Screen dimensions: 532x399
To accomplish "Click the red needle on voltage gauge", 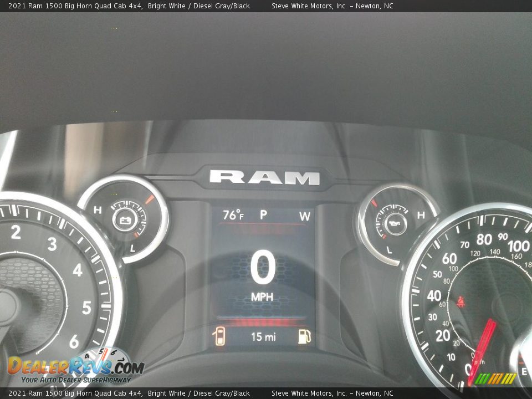I will (149, 199).
